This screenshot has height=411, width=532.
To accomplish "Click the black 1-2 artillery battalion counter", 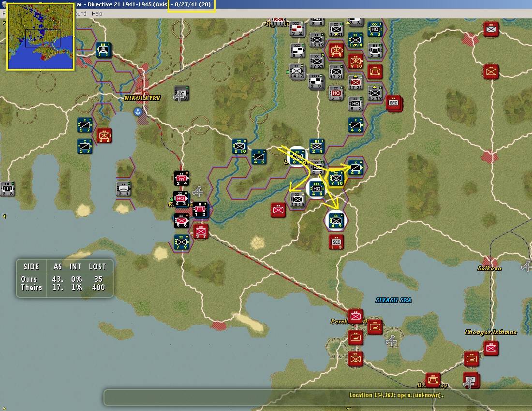I will (x=200, y=209).
